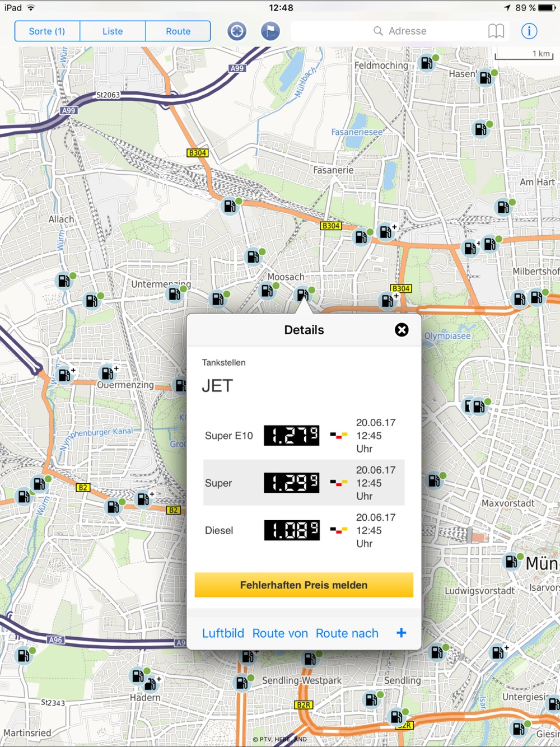
Task: Tap the Diesel price trend indicator
Action: (338, 530)
